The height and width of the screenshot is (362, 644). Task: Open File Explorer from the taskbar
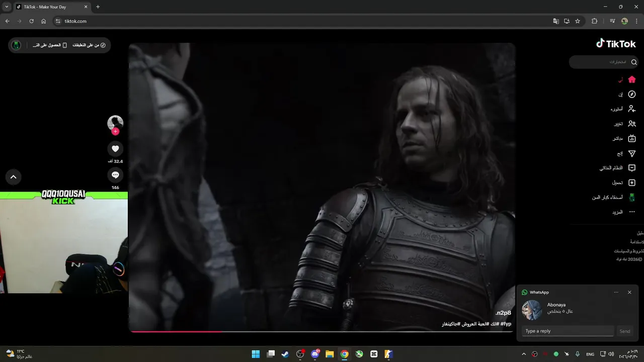[330, 354]
